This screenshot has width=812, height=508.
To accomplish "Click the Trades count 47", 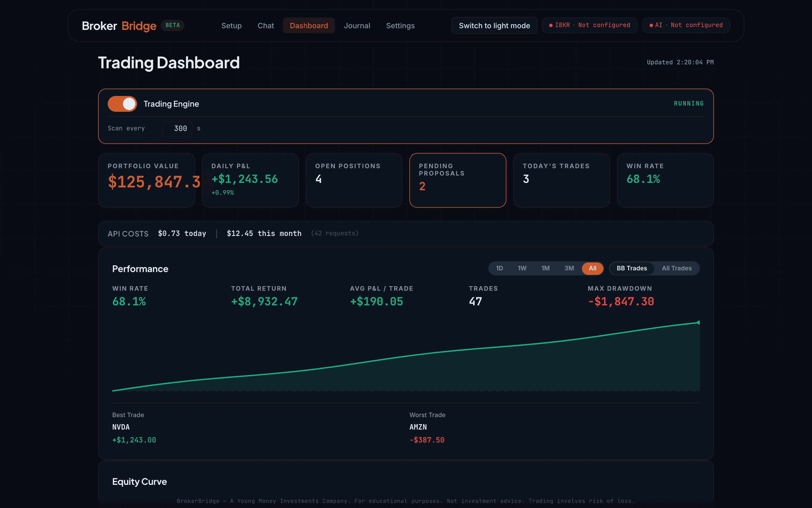I will pos(475,301).
